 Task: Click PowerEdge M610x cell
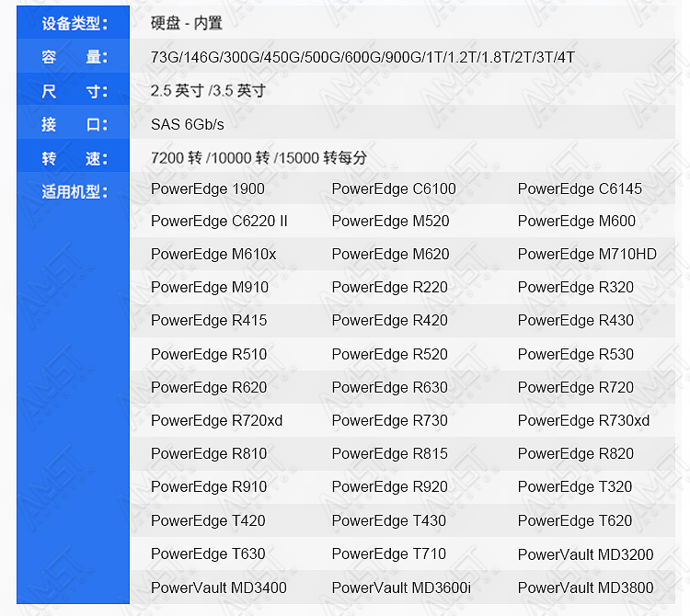[x=213, y=254]
